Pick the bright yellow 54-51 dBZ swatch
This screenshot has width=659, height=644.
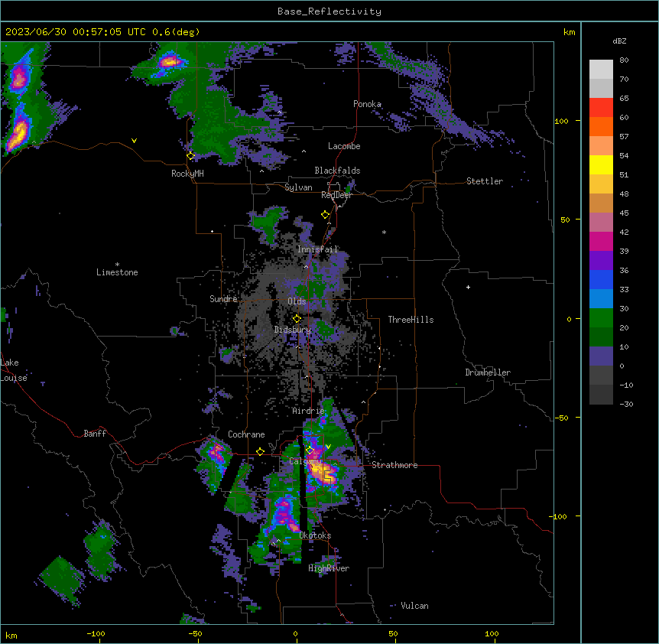(601, 164)
